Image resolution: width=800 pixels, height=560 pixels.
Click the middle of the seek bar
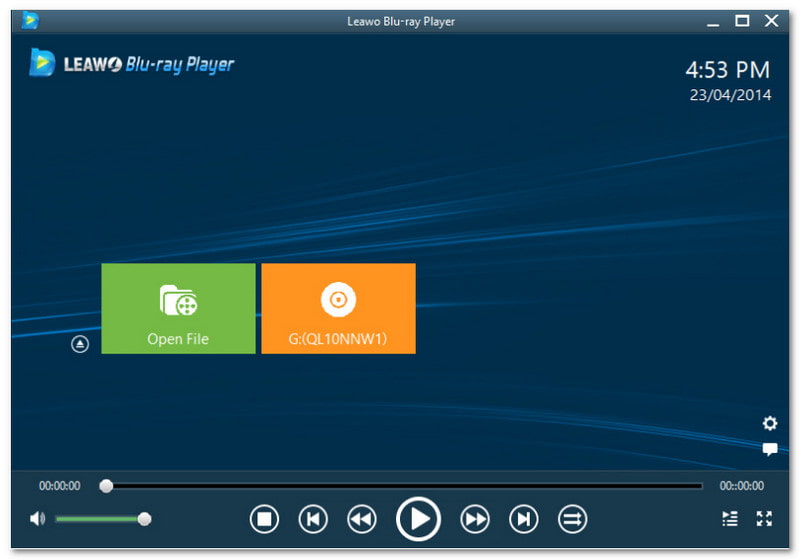pyautogui.click(x=402, y=486)
